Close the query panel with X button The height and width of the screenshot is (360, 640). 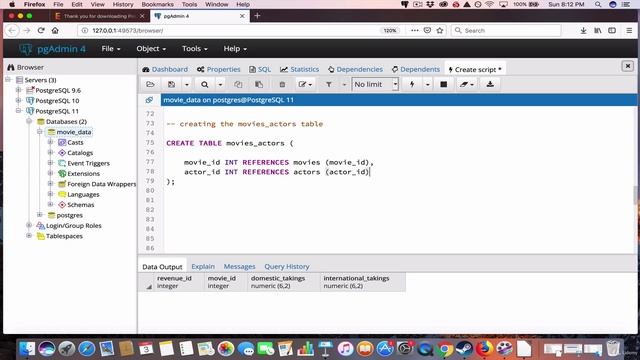pyautogui.click(x=627, y=66)
